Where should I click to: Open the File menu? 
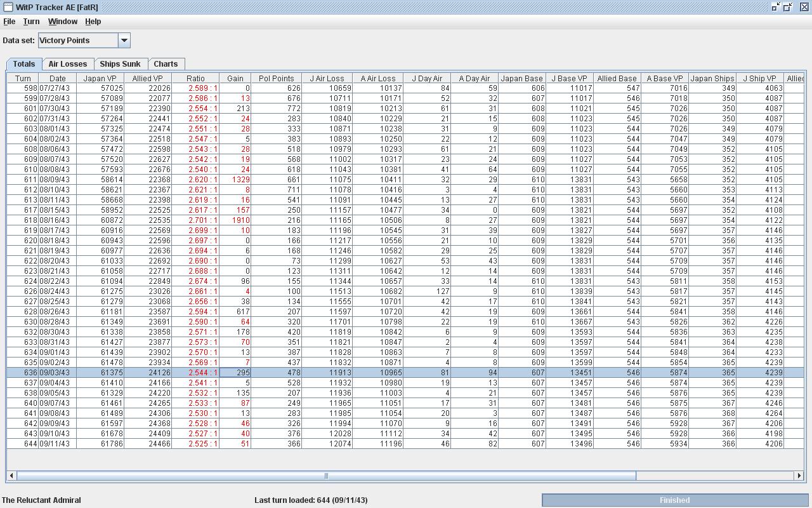tap(9, 22)
